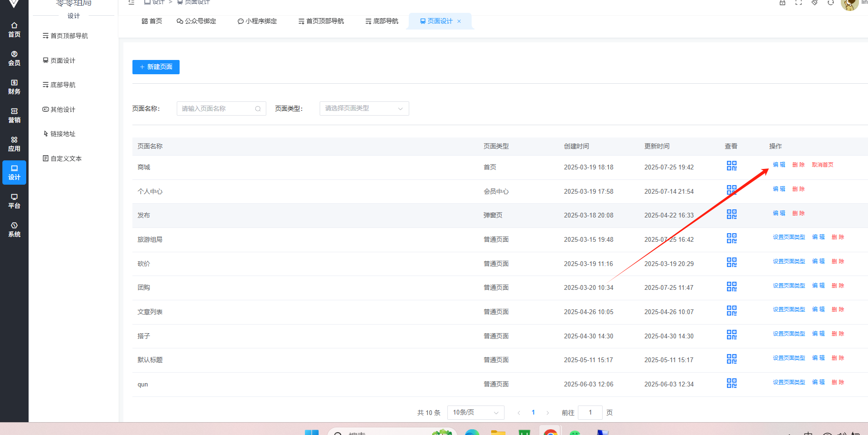
Task: Toggle fullscreen mode icon in header
Action: (x=798, y=2)
